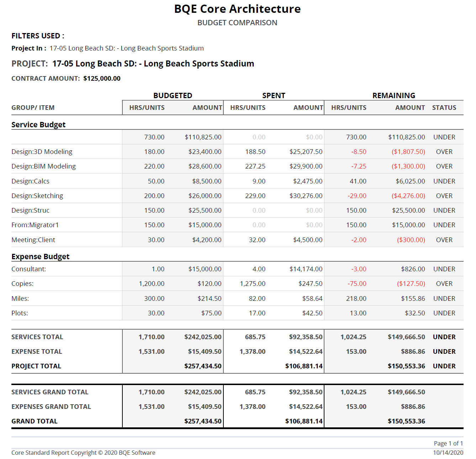Select the Consultant: expense row label
The image size is (476, 459).
coord(29,269)
